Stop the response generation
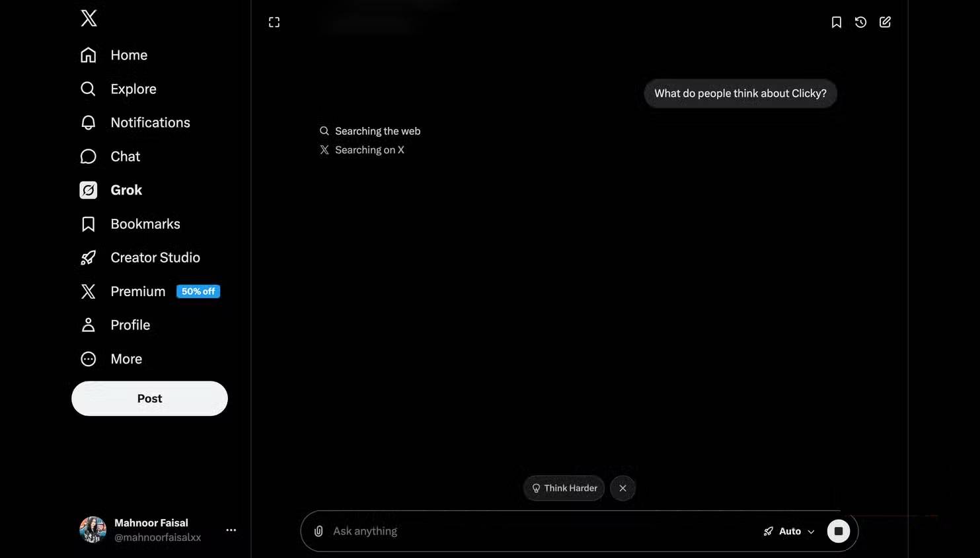Screen dimensions: 980x558 point(838,531)
